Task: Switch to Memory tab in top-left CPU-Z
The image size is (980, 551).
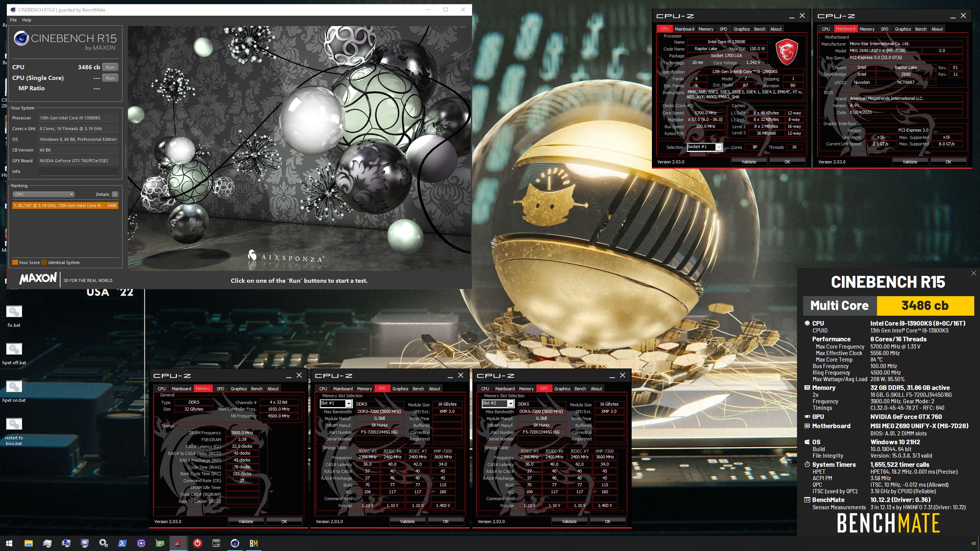Action: pyautogui.click(x=706, y=29)
